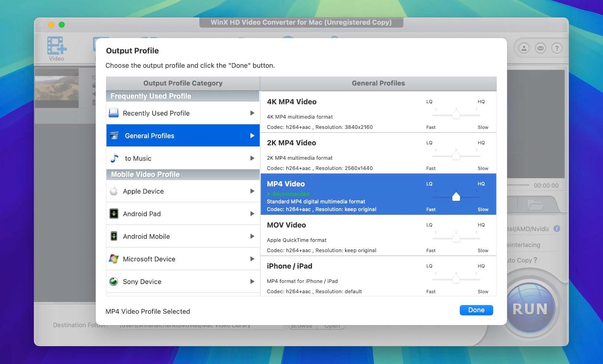Select the 2K MP4 Video profile title
Image resolution: width=603 pixels, height=364 pixels.
click(291, 143)
